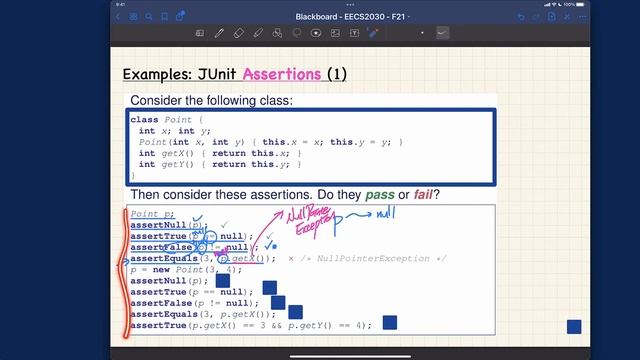Screen dimensions: 640x360
Task: Select the Laser pointer tool
Action: point(373,33)
